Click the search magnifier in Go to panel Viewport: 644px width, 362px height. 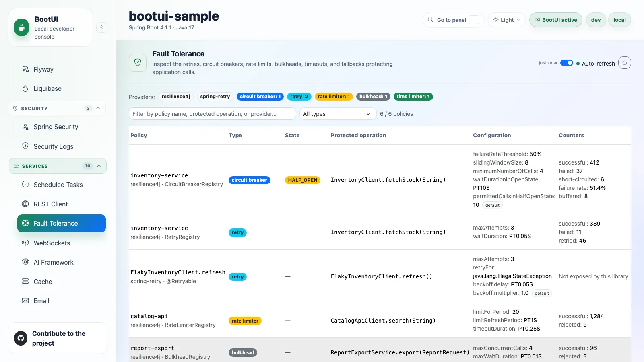tap(431, 20)
